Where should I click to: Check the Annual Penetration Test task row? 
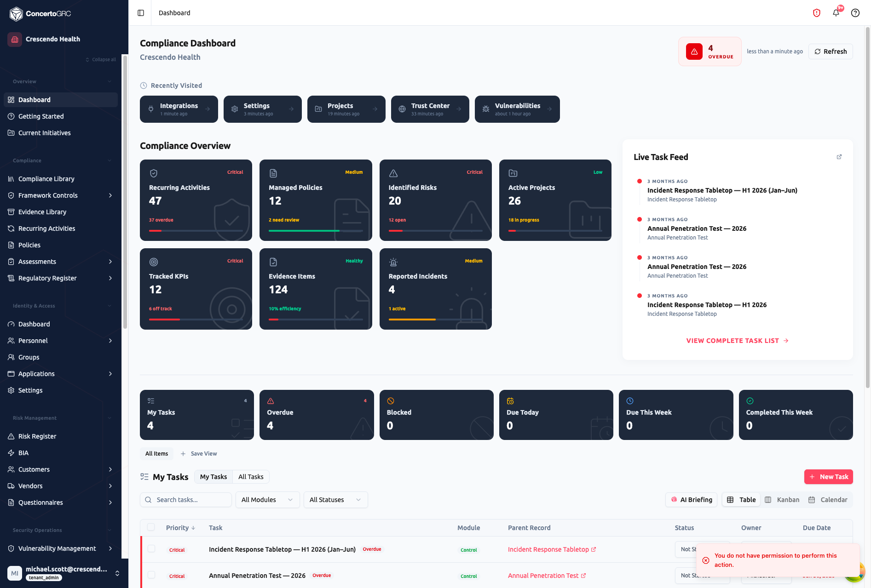(151, 575)
